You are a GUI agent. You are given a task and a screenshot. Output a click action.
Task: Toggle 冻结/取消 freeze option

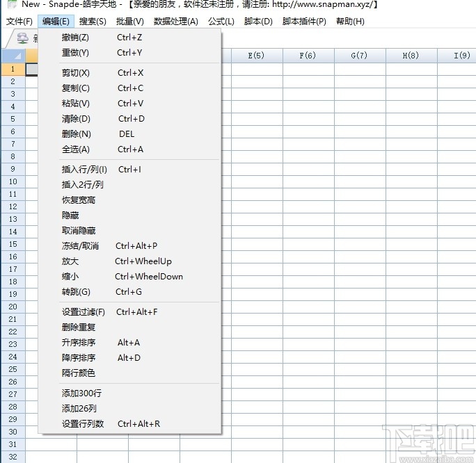pyautogui.click(x=130, y=246)
